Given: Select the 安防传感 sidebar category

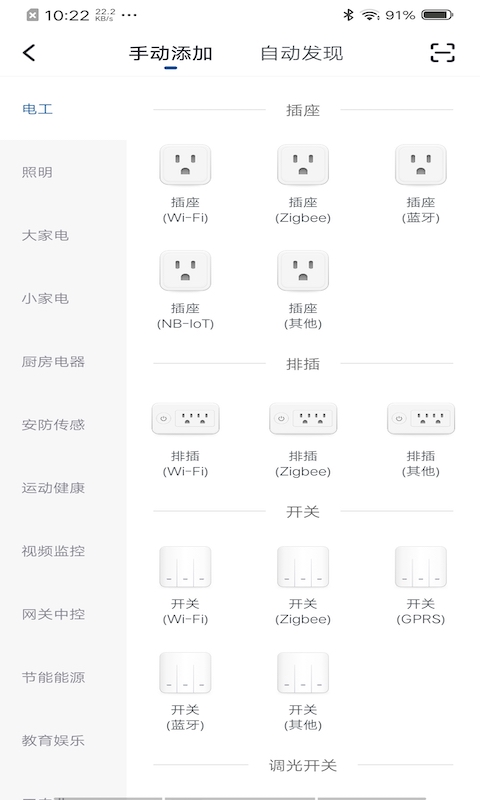Looking at the screenshot, I should [53, 425].
